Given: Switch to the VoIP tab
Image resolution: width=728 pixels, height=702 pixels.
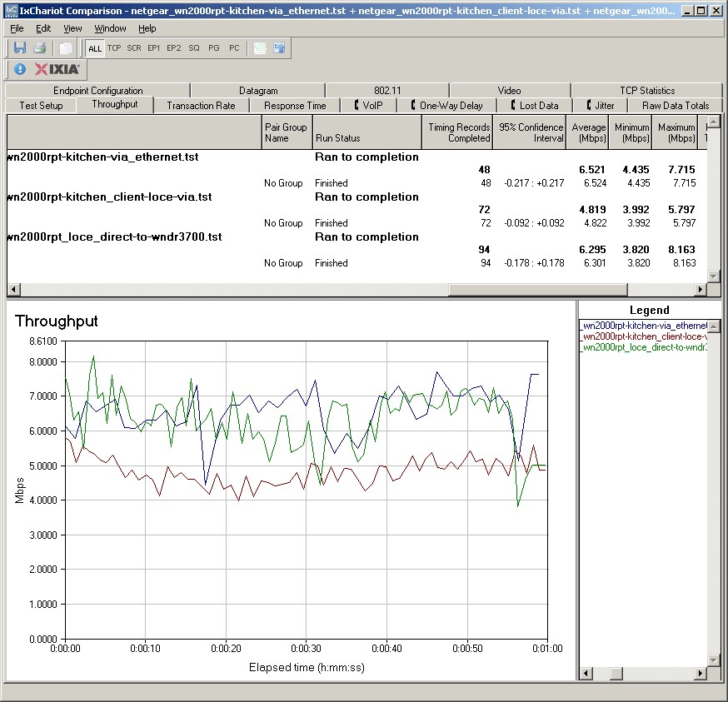Looking at the screenshot, I should [369, 106].
